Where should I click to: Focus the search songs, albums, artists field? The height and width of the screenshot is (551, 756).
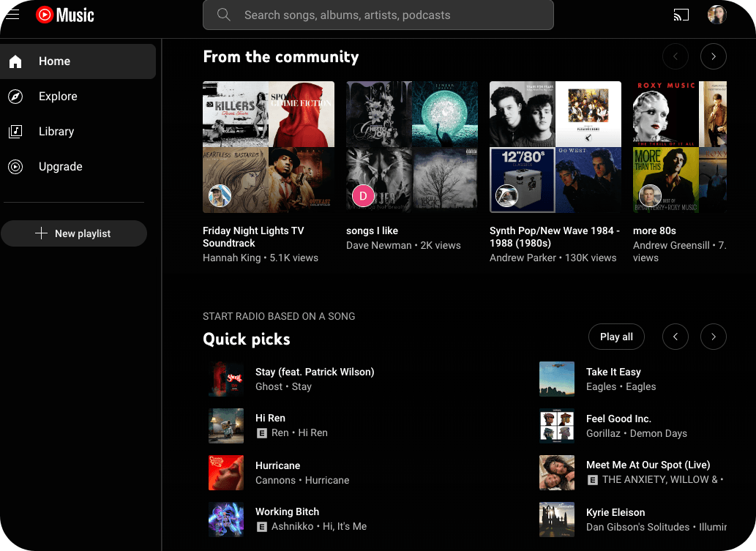(x=378, y=15)
